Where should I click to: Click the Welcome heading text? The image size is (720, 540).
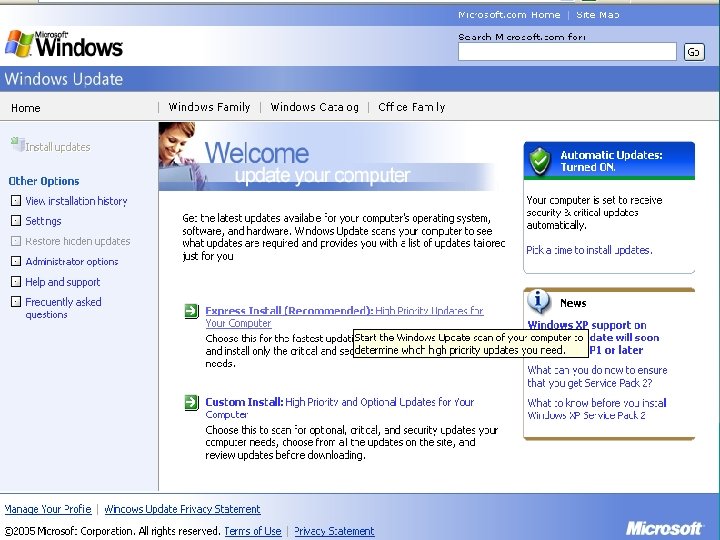click(257, 153)
